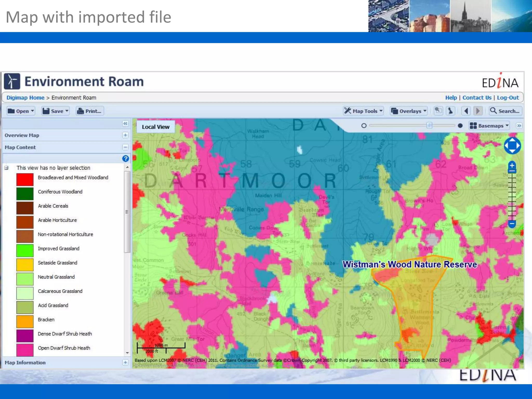
Task: Open the Save dropdown menu
Action: click(x=55, y=111)
